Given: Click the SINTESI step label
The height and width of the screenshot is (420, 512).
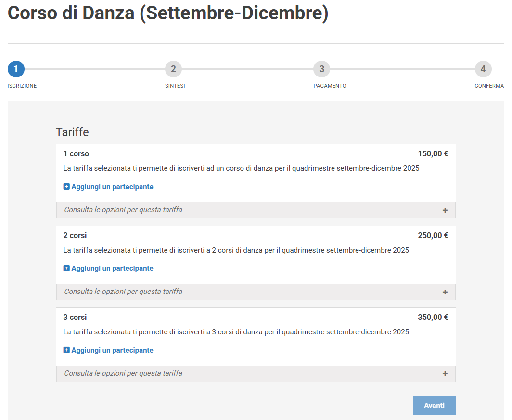Looking at the screenshot, I should (175, 86).
